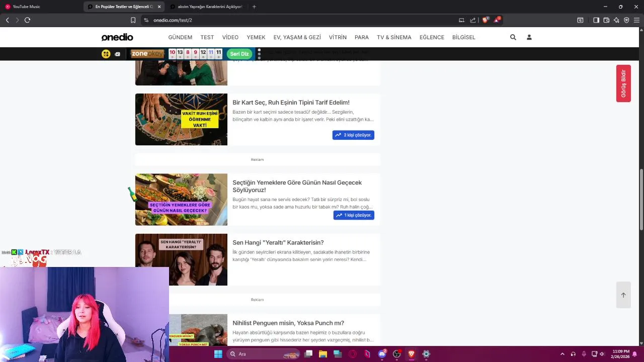Open 'Seçtiğin Yemeklere Göre Günün' test title
The width and height of the screenshot is (644, 362).
[x=297, y=186]
